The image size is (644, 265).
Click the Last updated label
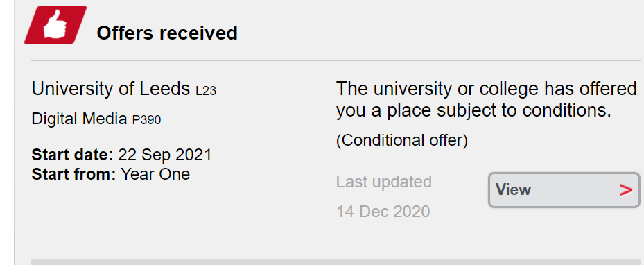pos(384,182)
